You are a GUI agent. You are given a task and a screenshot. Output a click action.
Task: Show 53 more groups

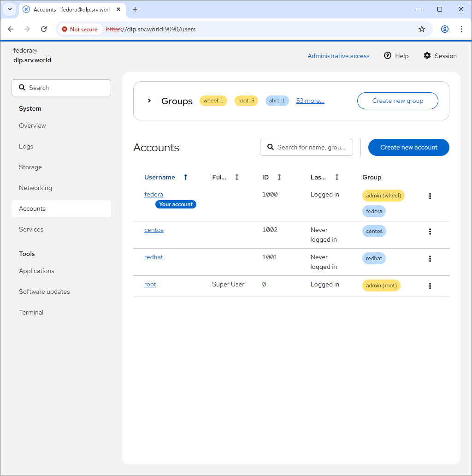(x=310, y=101)
